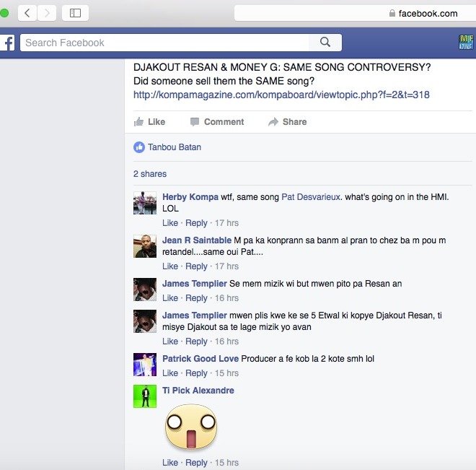Open James Templier name on '5 Etwal' comment
Screen dimensions: 476x470
195,315
